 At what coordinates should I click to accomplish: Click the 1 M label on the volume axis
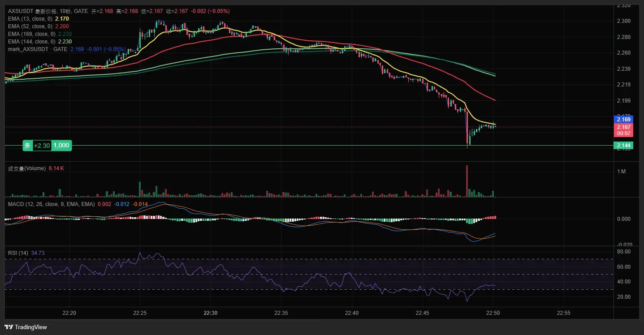point(622,172)
